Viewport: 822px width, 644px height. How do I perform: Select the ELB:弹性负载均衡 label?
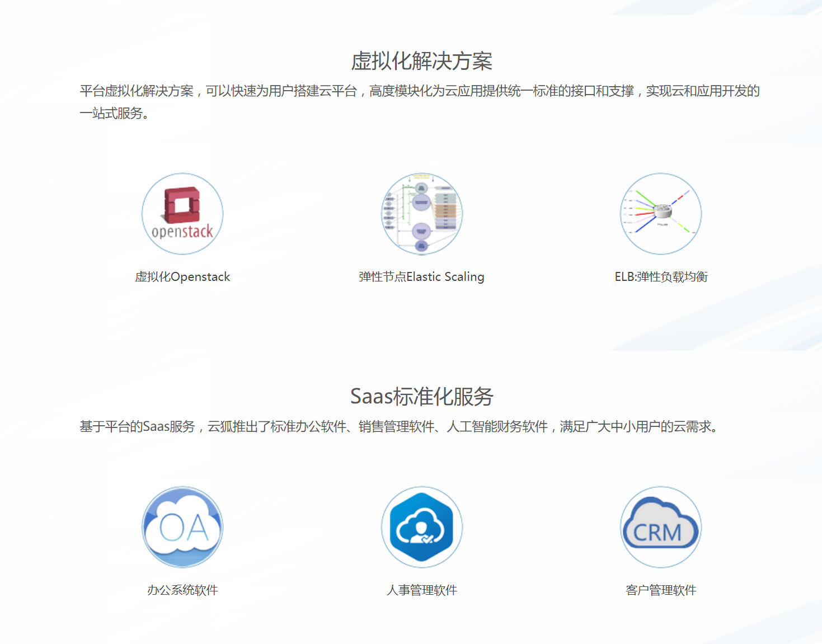(x=661, y=277)
